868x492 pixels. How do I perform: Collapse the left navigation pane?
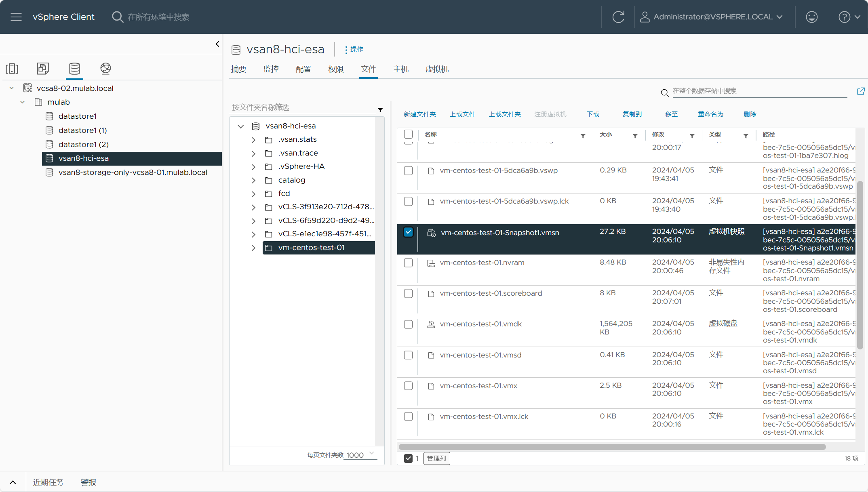click(x=217, y=44)
